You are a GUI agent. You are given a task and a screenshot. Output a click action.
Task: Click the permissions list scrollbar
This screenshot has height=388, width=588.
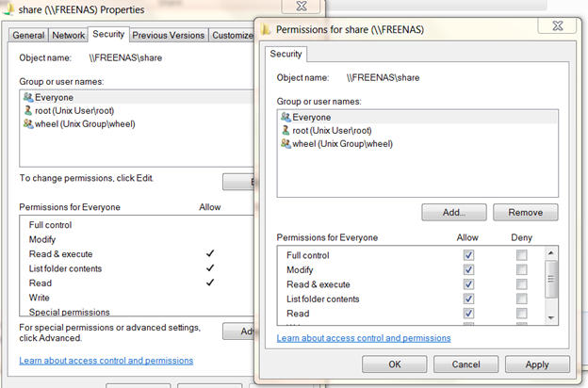[x=551, y=280]
